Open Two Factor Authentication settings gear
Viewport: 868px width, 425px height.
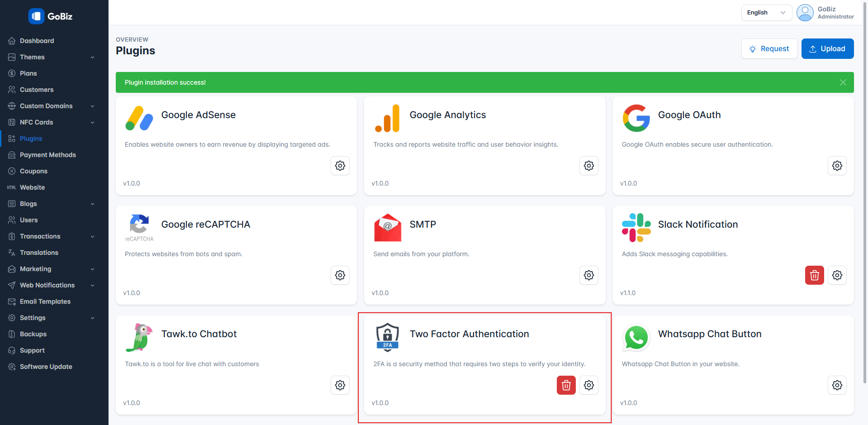point(588,385)
